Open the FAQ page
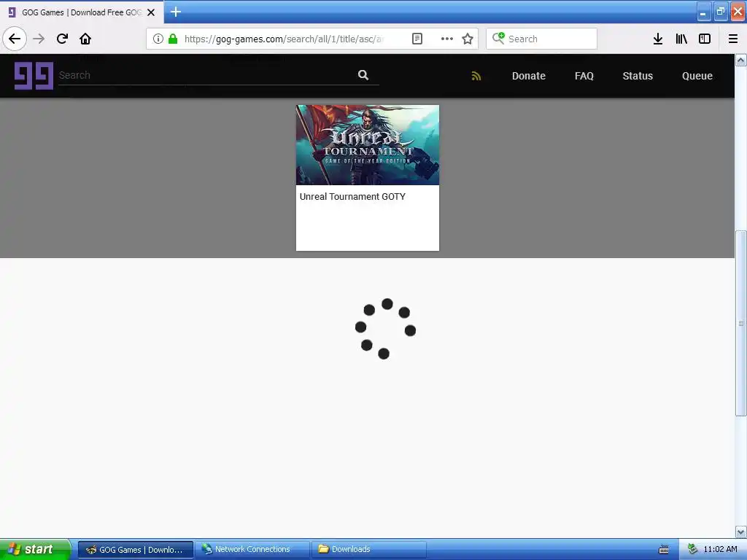This screenshot has width=747, height=560. coord(584,76)
